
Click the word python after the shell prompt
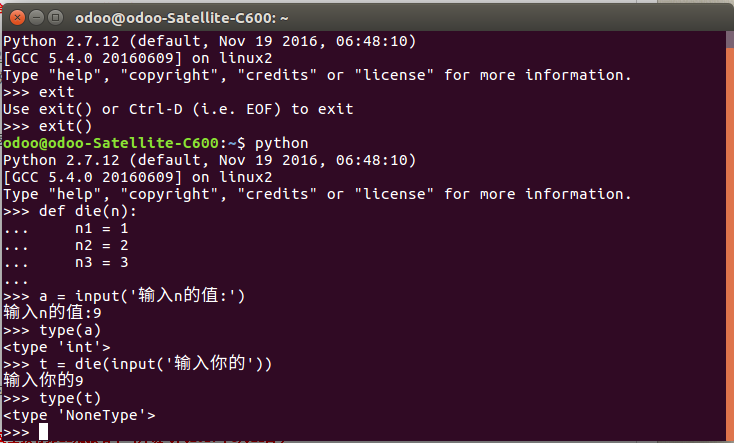(x=281, y=143)
